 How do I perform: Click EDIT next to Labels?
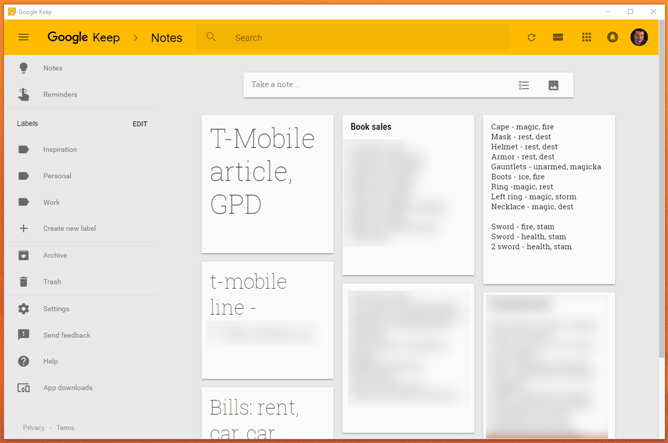140,124
